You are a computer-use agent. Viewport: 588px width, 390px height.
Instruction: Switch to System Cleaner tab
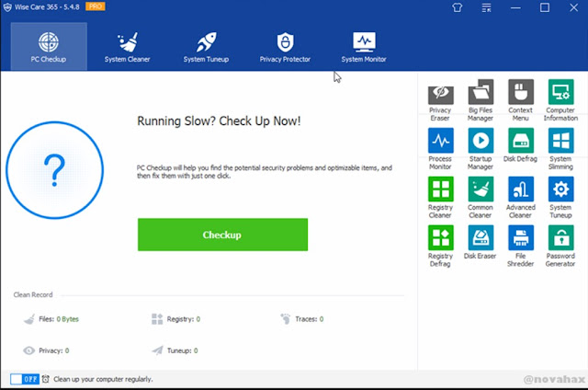pyautogui.click(x=127, y=47)
